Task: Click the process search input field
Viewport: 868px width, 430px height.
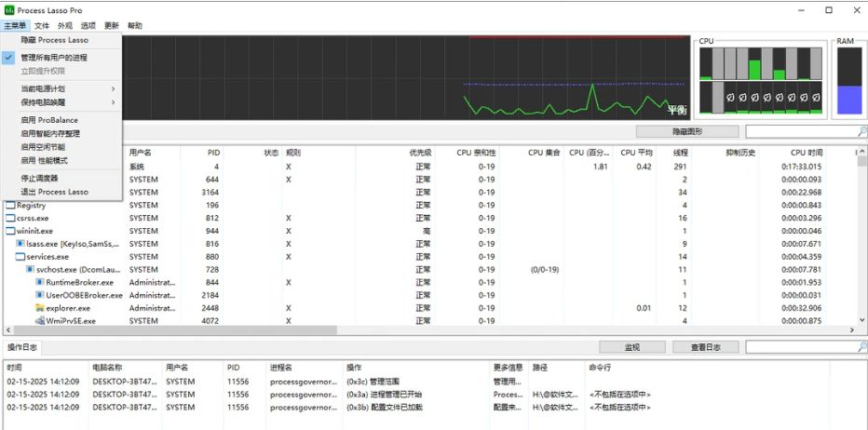Action: point(802,131)
